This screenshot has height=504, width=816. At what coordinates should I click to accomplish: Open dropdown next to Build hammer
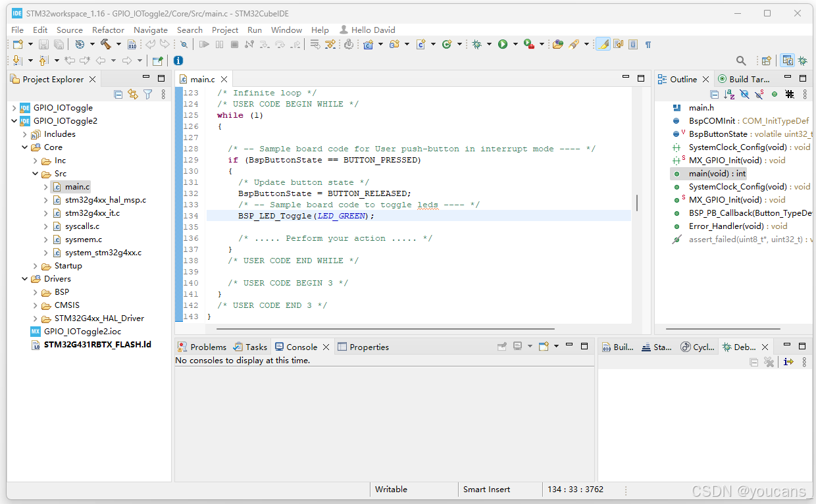pyautogui.click(x=118, y=44)
